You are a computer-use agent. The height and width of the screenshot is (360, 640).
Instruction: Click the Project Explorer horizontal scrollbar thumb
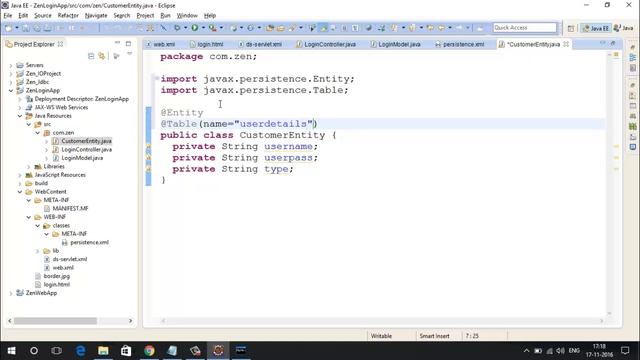coord(56,321)
